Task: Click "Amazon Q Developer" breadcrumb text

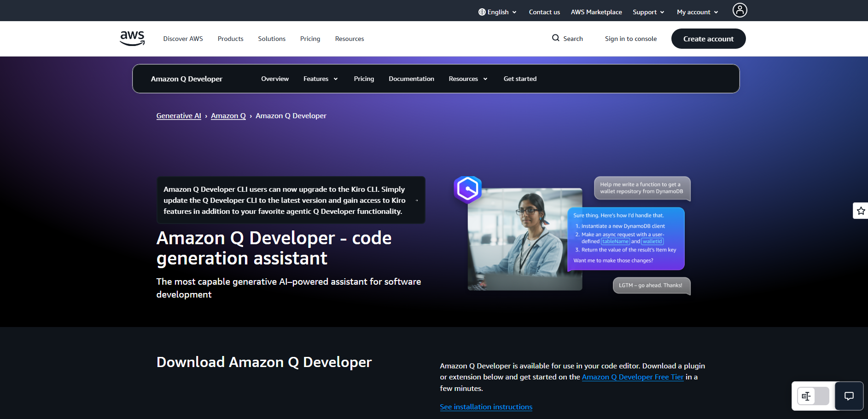Action: [291, 116]
